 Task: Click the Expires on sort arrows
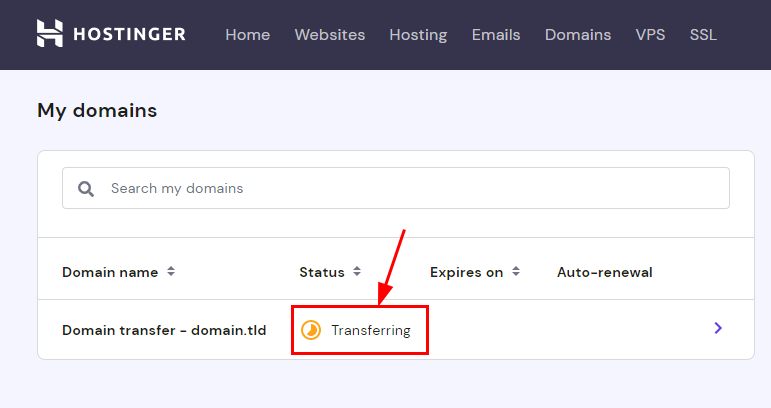coord(515,272)
